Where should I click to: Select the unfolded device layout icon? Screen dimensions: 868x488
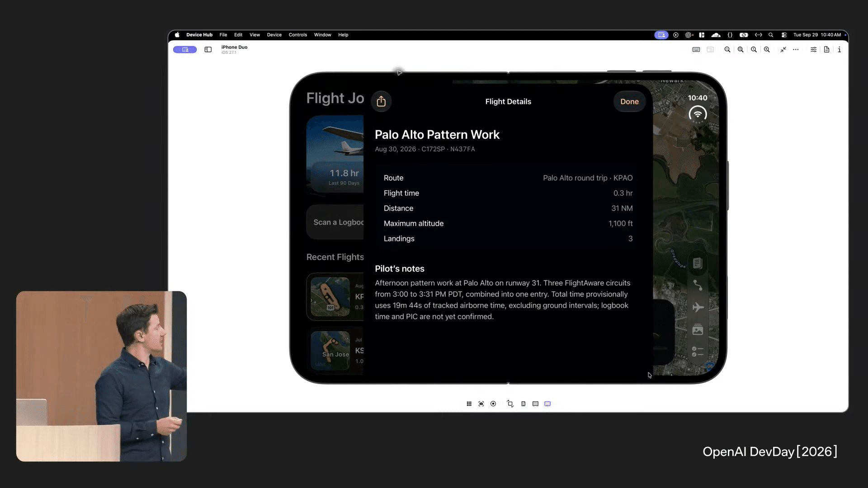[x=535, y=404]
